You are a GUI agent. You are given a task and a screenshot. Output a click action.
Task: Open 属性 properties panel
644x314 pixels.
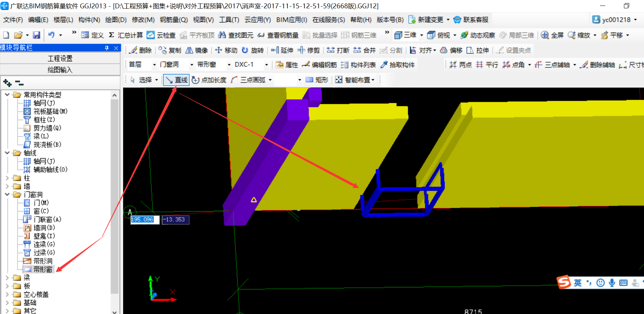[x=287, y=65]
